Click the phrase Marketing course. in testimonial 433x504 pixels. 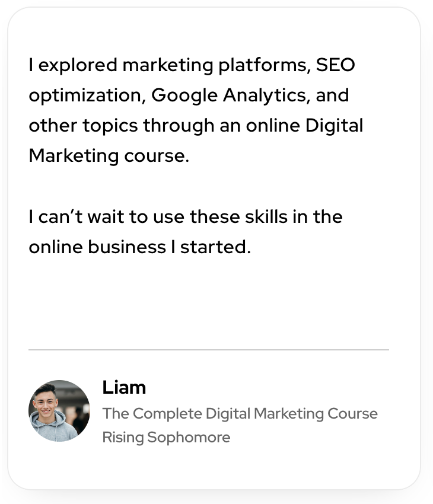(x=109, y=156)
